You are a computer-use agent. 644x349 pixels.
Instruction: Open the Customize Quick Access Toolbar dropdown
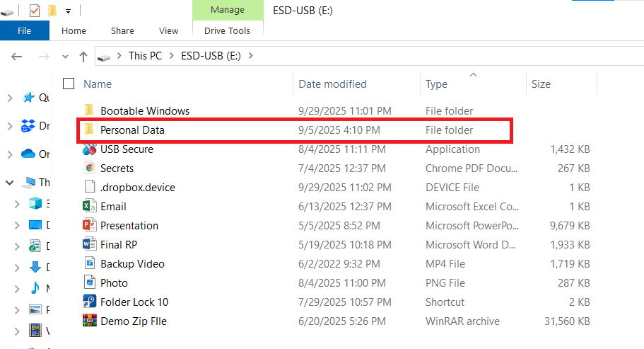68,11
